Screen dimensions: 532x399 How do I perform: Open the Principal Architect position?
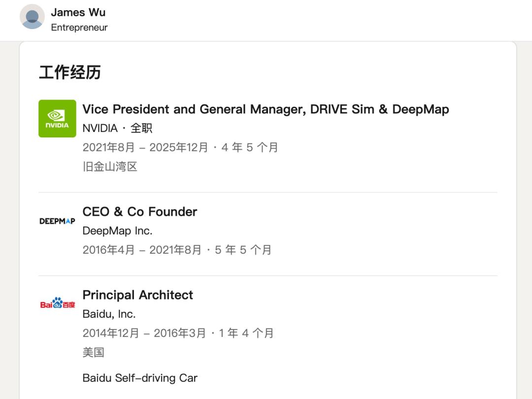(x=137, y=295)
